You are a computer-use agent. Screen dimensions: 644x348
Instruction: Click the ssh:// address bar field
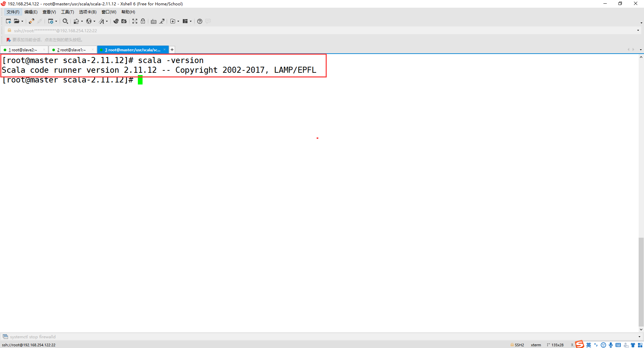click(x=101, y=30)
